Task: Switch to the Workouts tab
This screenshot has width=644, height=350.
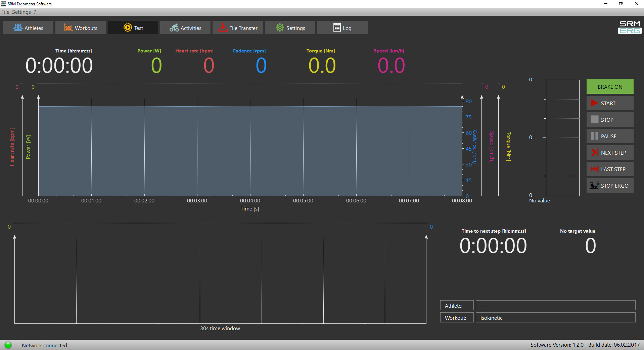Action: 81,28
